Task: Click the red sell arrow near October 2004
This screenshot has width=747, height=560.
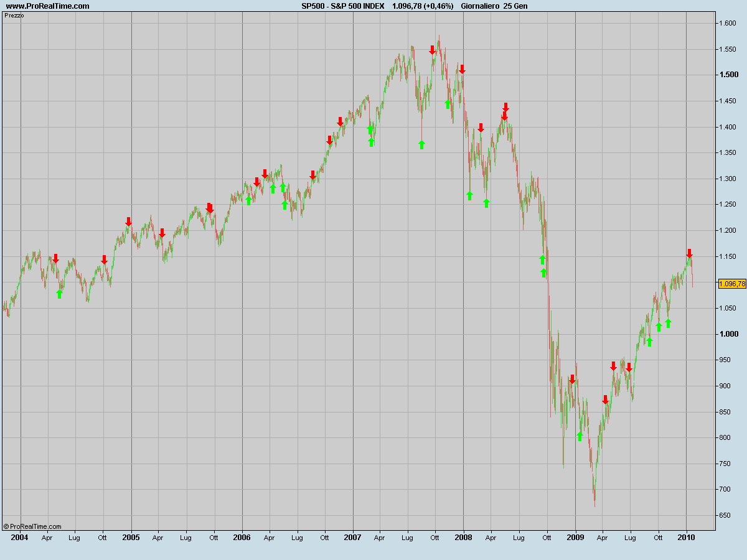Action: [x=104, y=259]
